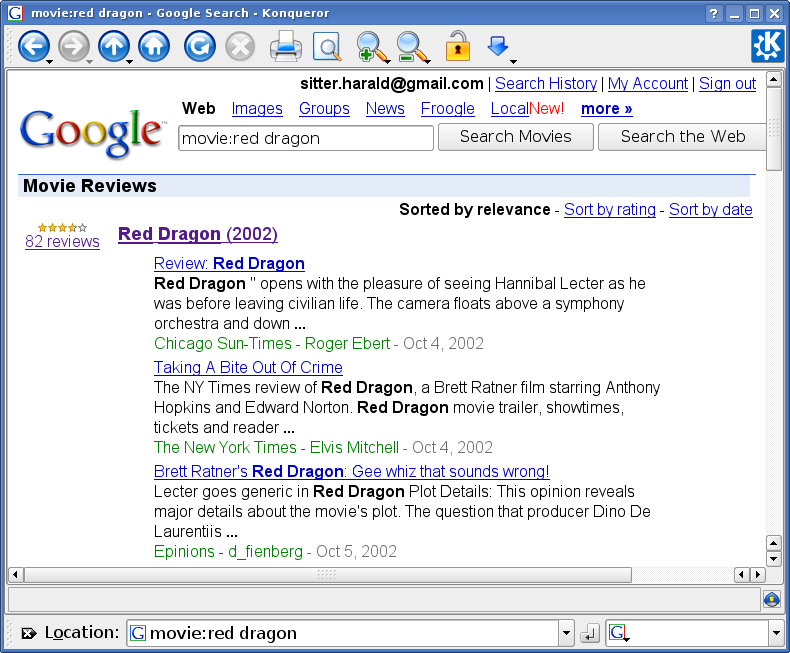Click the Konqueror window menu icon

click(x=15, y=13)
